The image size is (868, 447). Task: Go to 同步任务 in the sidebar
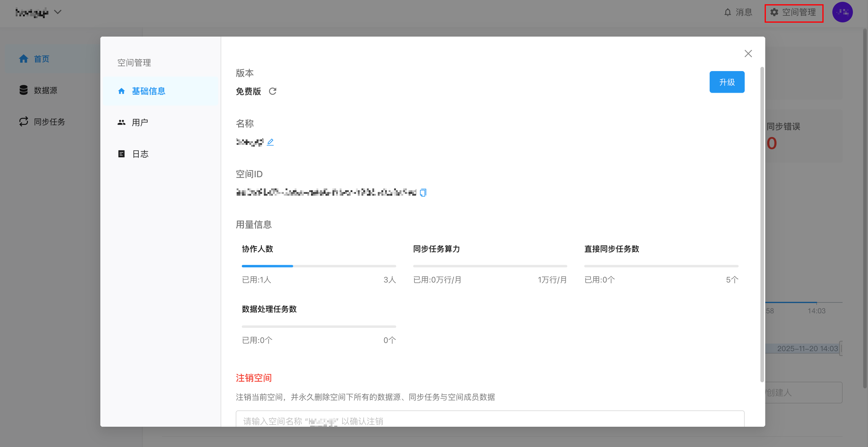click(49, 122)
